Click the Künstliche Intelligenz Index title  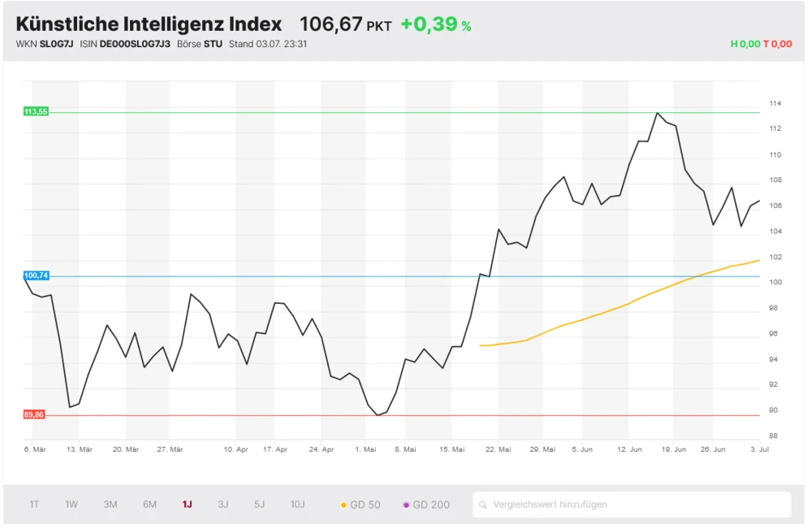coord(149,24)
